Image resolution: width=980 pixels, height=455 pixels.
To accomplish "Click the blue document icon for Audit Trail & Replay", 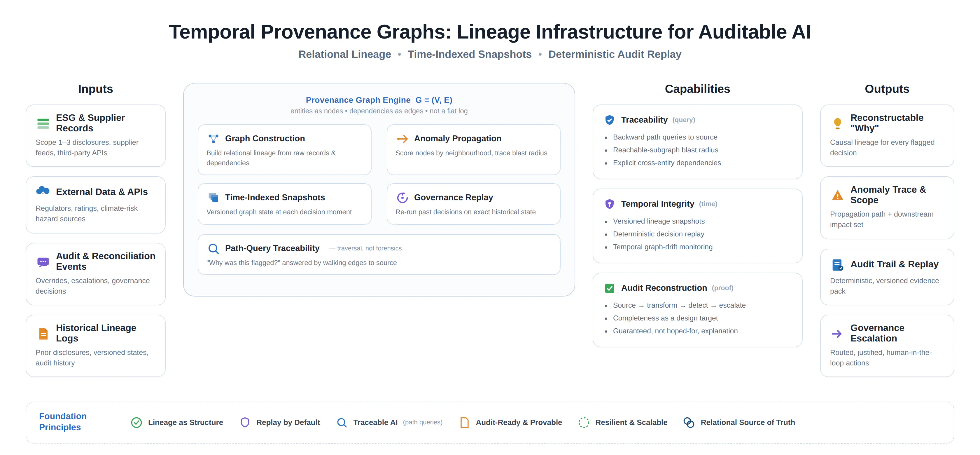I will tap(837, 265).
